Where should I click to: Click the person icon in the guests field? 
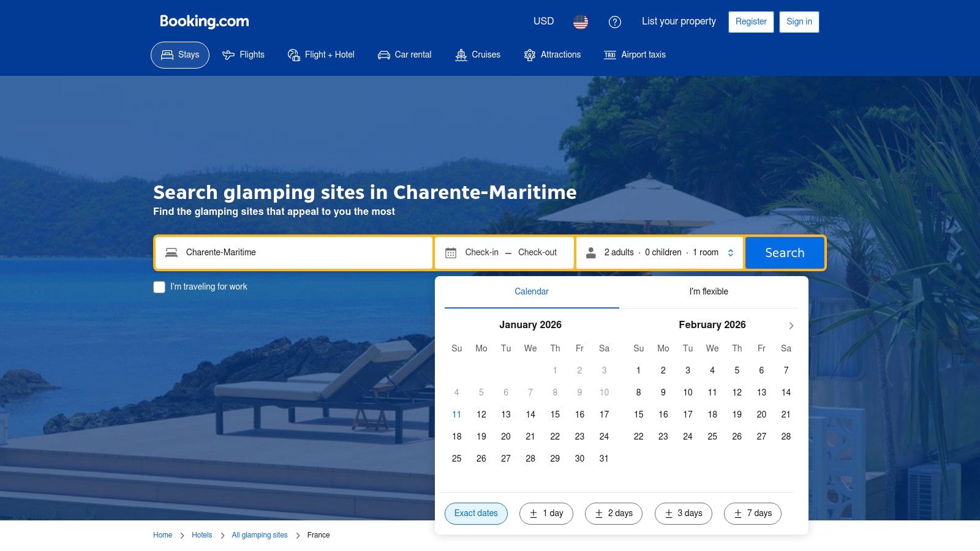point(591,253)
